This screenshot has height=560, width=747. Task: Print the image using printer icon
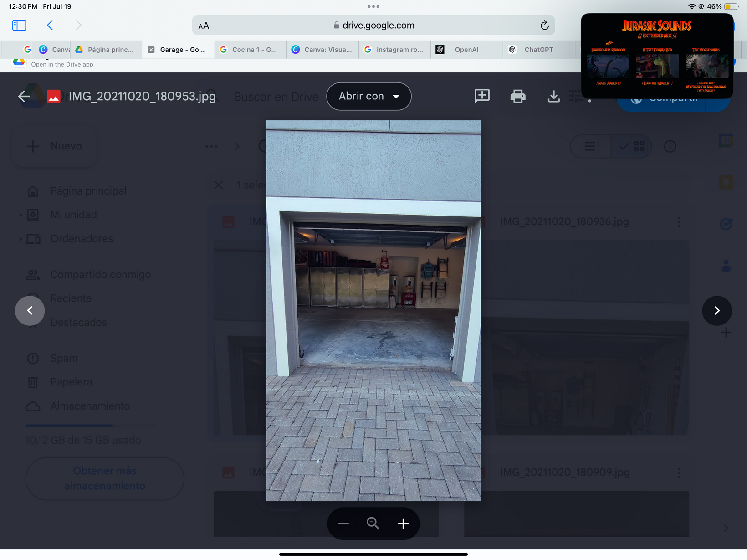[518, 96]
